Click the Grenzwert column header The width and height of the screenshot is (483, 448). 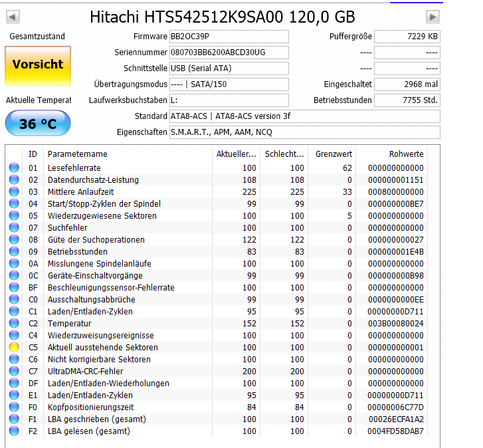point(334,154)
